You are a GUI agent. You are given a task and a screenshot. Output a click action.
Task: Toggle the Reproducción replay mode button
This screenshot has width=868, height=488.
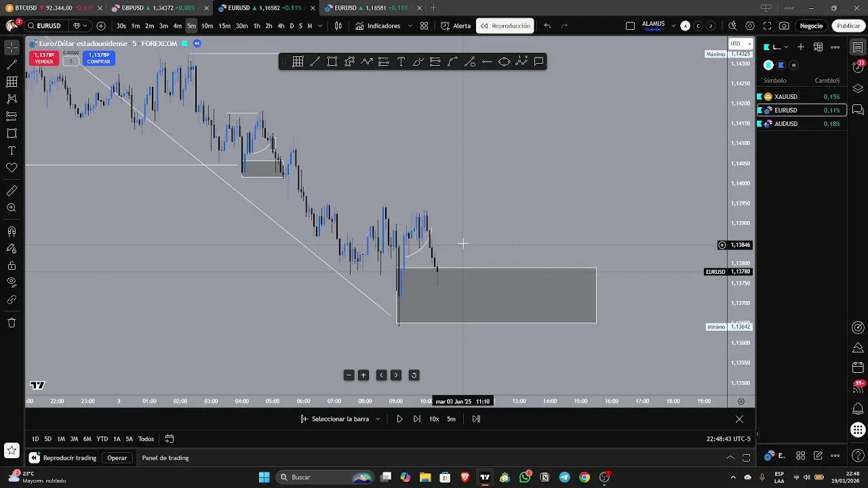point(505,26)
